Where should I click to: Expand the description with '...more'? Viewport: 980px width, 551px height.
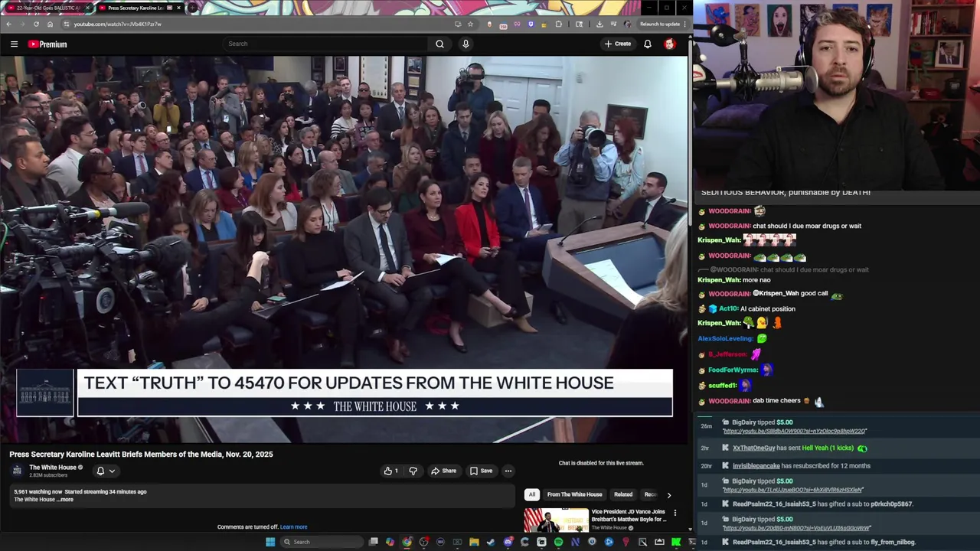tap(66, 500)
